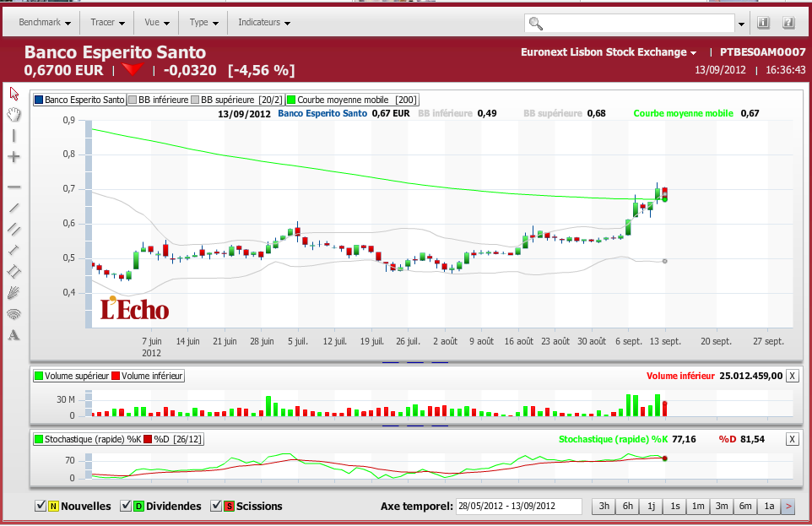Set time range to 6h

click(628, 507)
